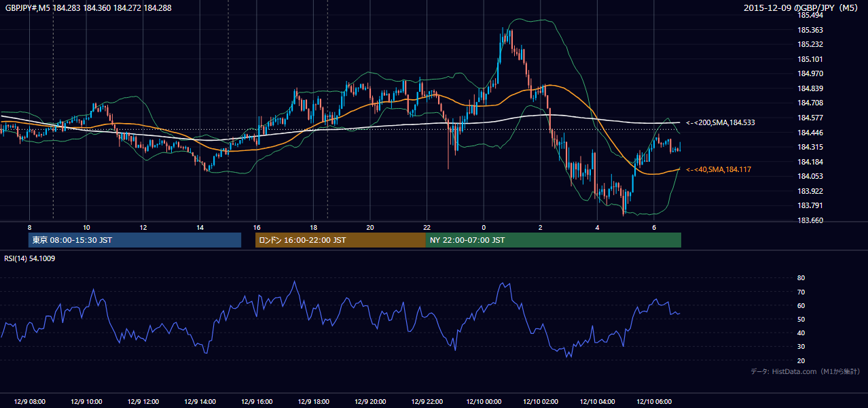Viewport: 868px width, 408px height.
Task: Click price axis value 184.315
Action: pos(811,147)
